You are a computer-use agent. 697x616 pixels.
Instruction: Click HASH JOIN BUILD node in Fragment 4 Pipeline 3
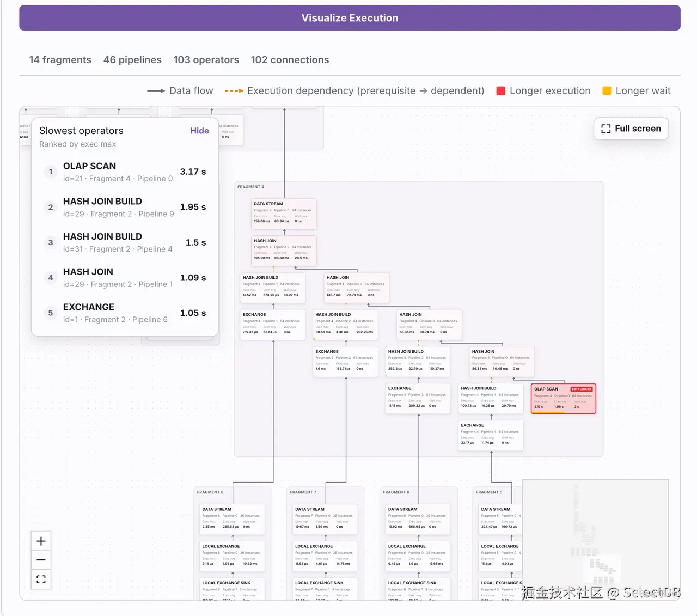pyautogui.click(x=418, y=361)
